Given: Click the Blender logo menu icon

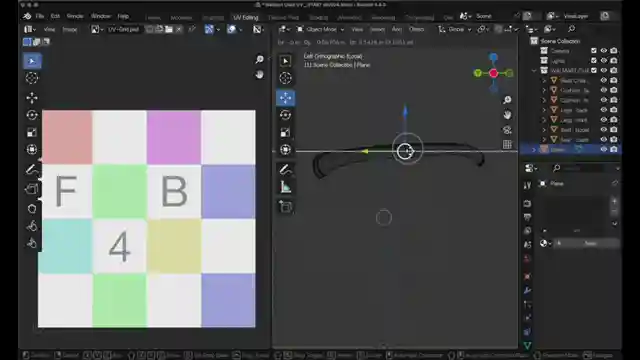Looking at the screenshot, I should tap(27, 16).
